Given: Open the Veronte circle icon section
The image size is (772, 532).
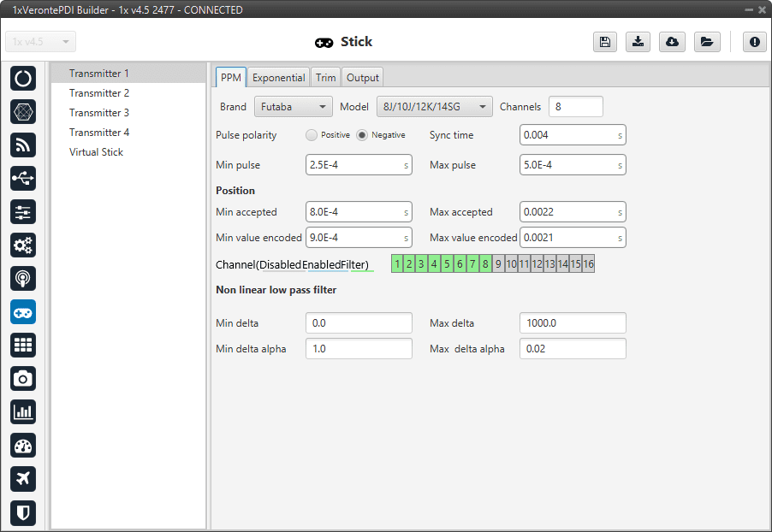Looking at the screenshot, I should (23, 78).
